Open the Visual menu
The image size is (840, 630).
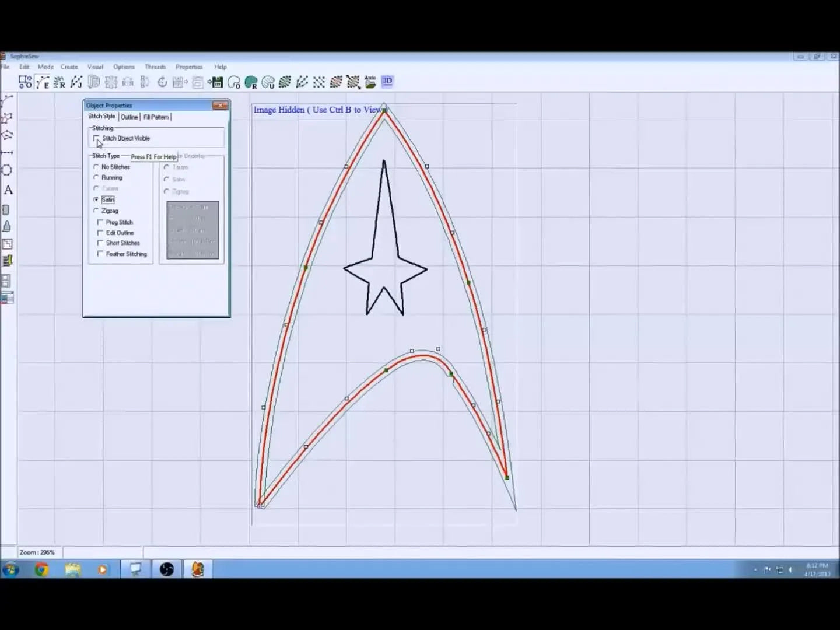point(95,66)
